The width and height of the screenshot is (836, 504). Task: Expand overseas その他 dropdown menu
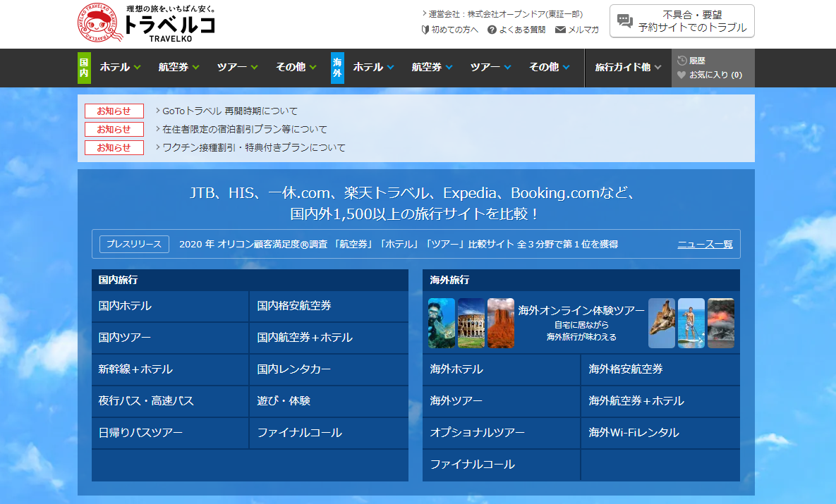coord(549,67)
